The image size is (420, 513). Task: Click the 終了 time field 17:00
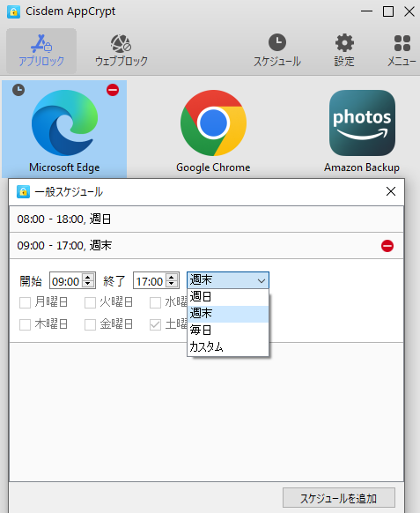(150, 280)
